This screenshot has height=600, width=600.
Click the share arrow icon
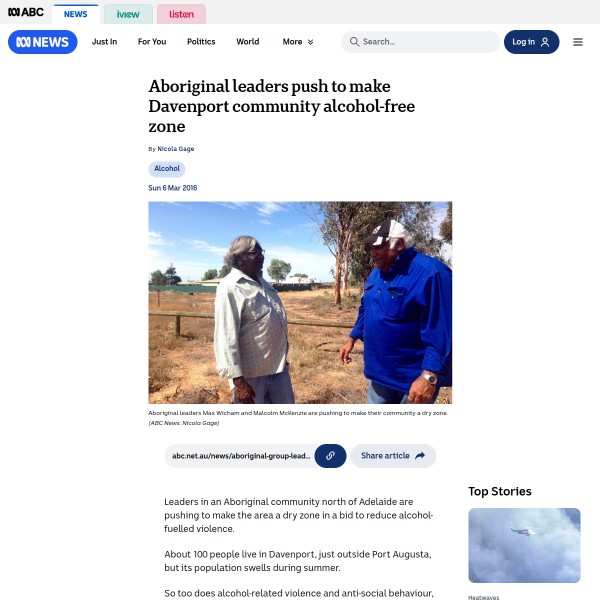point(420,456)
